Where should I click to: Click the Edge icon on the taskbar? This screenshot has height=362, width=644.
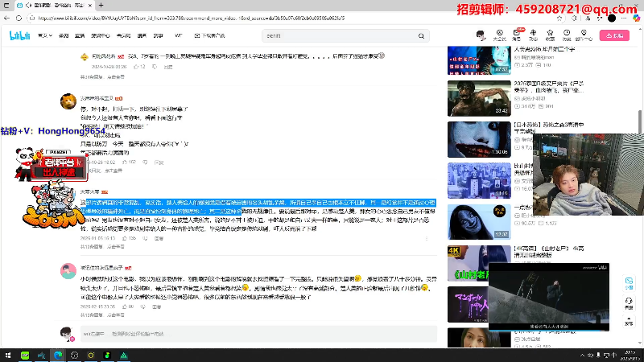[x=58, y=356]
